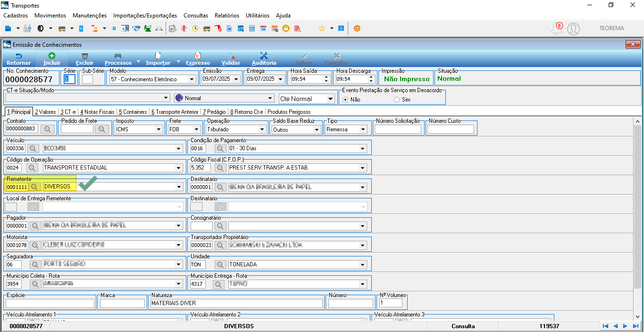Click the search magnifier next to Remetente code
Image resolution: width=644 pixels, height=332 pixels.
click(33, 187)
